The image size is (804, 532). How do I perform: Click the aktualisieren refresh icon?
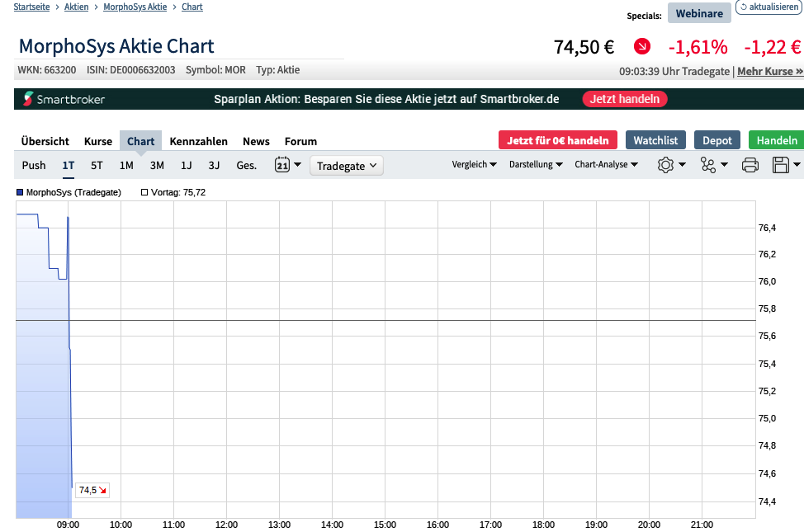click(x=743, y=7)
